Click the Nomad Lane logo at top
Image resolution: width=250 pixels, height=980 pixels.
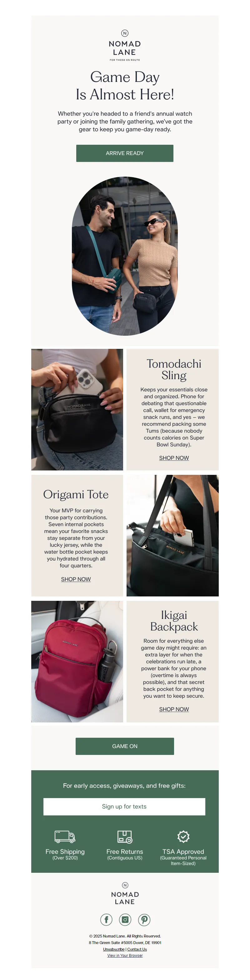125,45
